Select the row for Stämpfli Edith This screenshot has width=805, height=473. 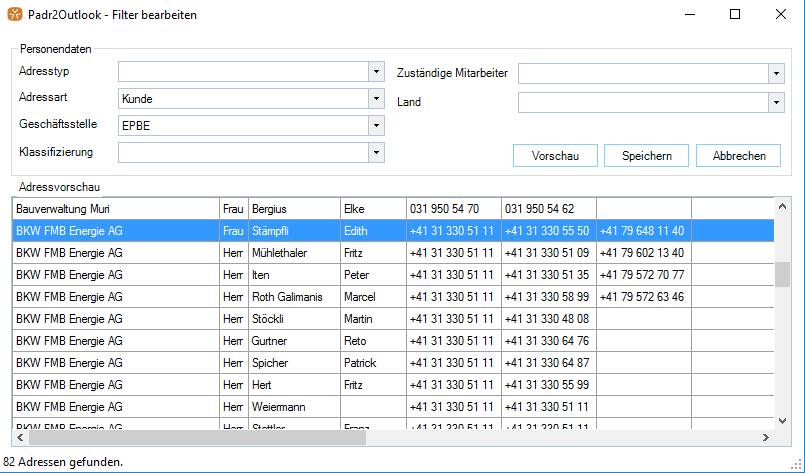(294, 231)
